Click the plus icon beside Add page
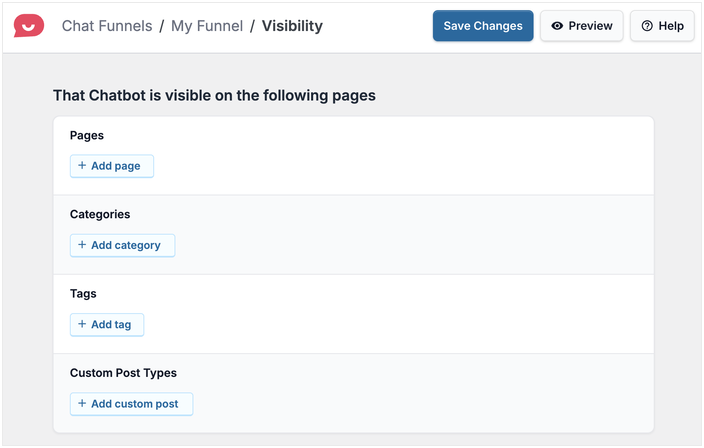This screenshot has height=448, width=704. 82,165
